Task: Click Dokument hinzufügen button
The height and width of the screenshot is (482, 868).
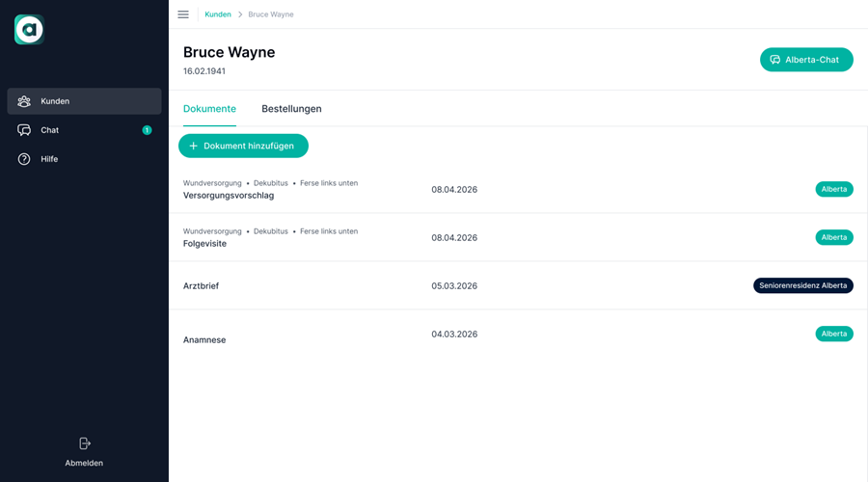Action: tap(243, 146)
